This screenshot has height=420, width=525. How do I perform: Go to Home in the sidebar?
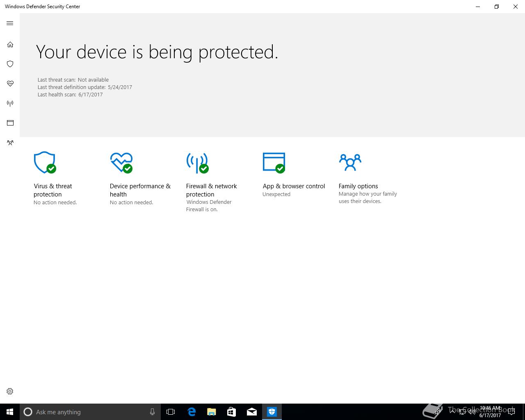tap(10, 44)
